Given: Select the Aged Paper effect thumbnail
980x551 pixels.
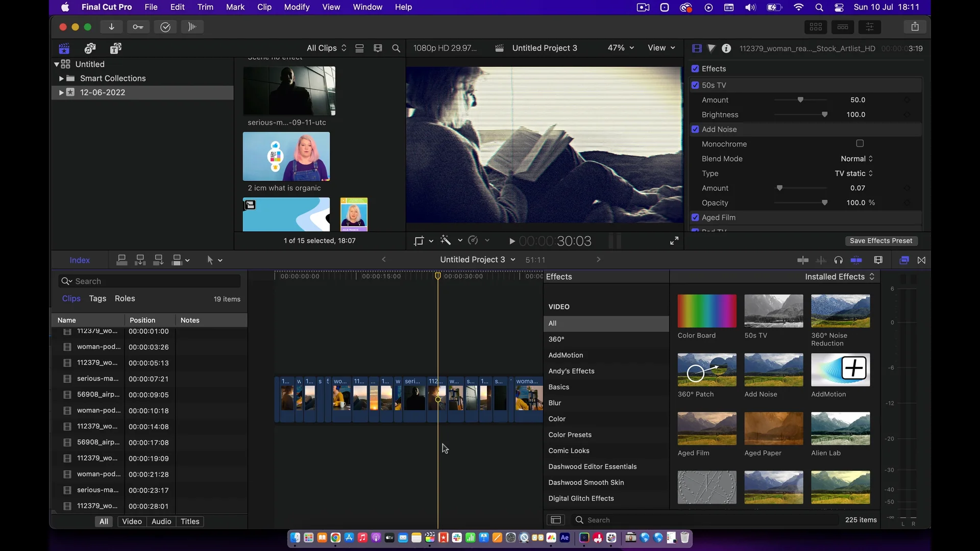Looking at the screenshot, I should pos(773,429).
